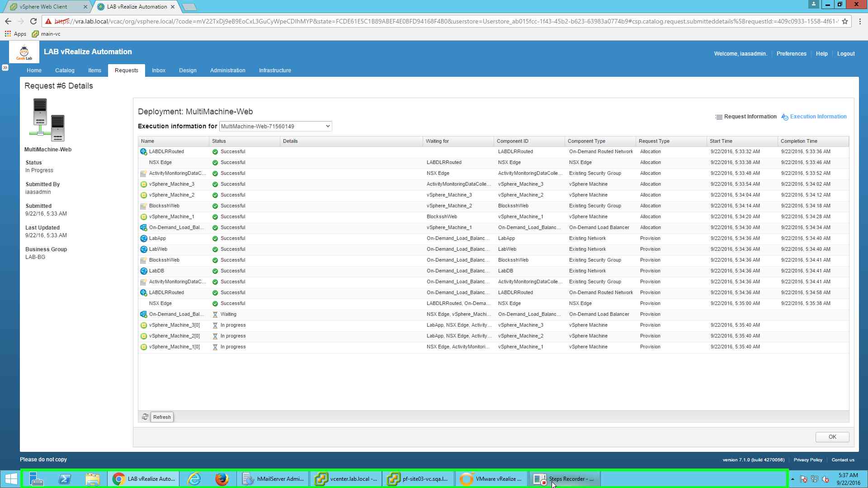
Task: Click the Refresh icon below the execution table
Action: click(145, 417)
